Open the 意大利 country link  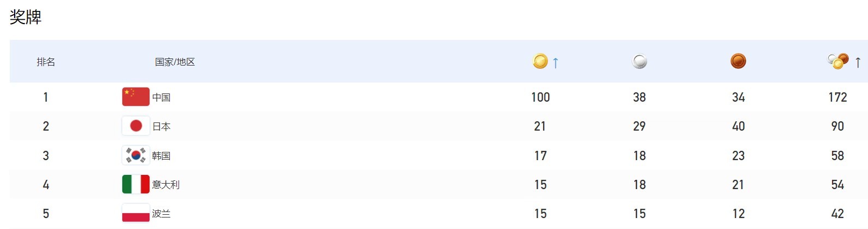(x=166, y=185)
